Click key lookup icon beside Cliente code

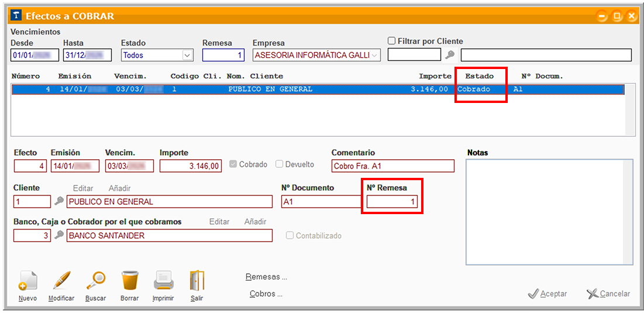tap(59, 202)
